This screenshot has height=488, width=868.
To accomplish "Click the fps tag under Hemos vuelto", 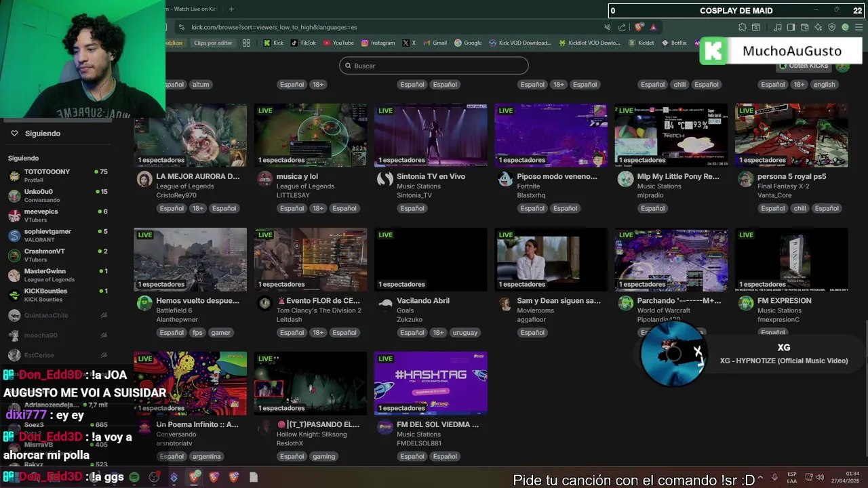I will 197,333.
